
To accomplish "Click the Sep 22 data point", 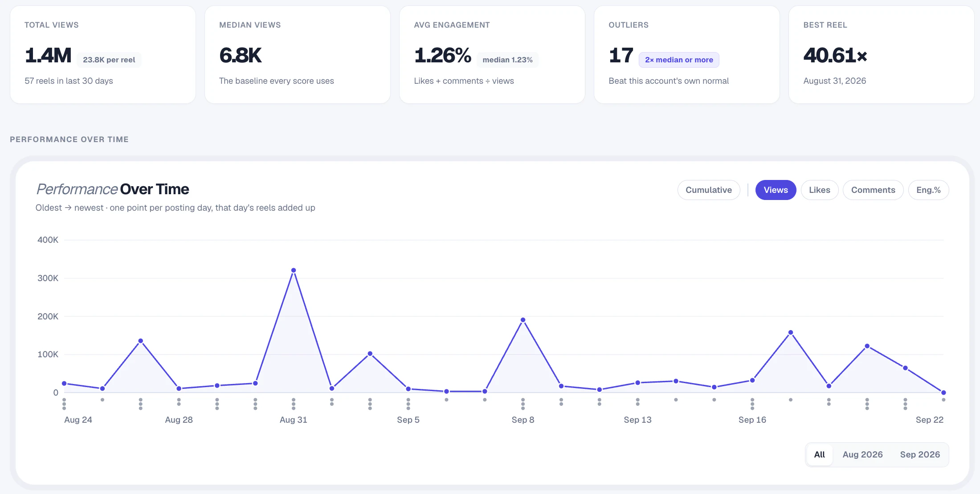I will pyautogui.click(x=943, y=392).
